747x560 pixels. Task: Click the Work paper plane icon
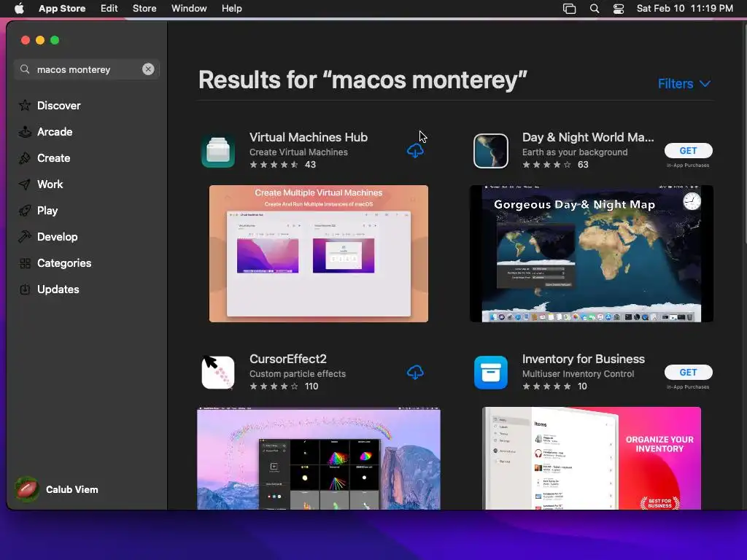[25, 184]
